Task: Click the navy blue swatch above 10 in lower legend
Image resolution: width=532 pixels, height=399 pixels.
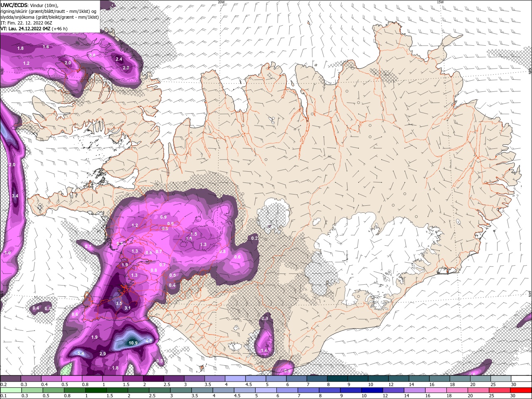Action: [x=372, y=391]
